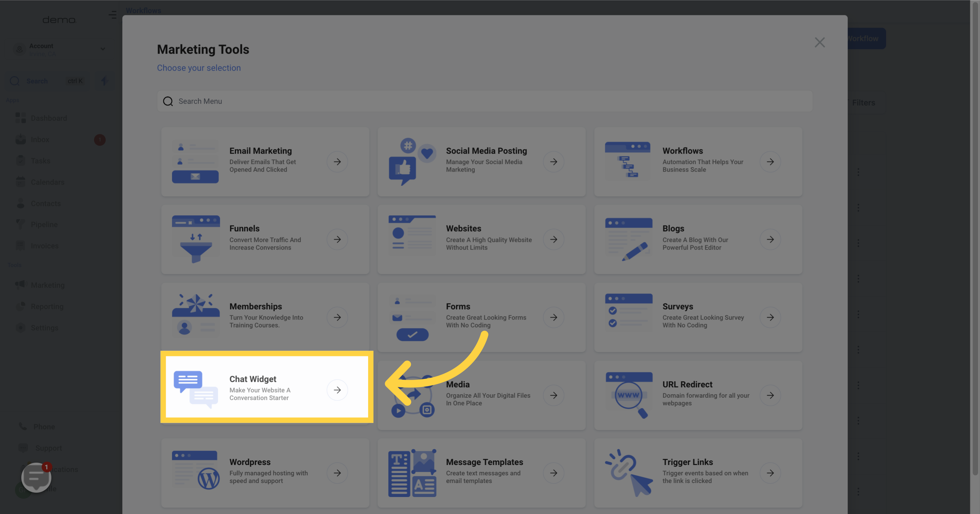Viewport: 980px width, 514px height.
Task: Click the Memberships card title
Action: [255, 306]
